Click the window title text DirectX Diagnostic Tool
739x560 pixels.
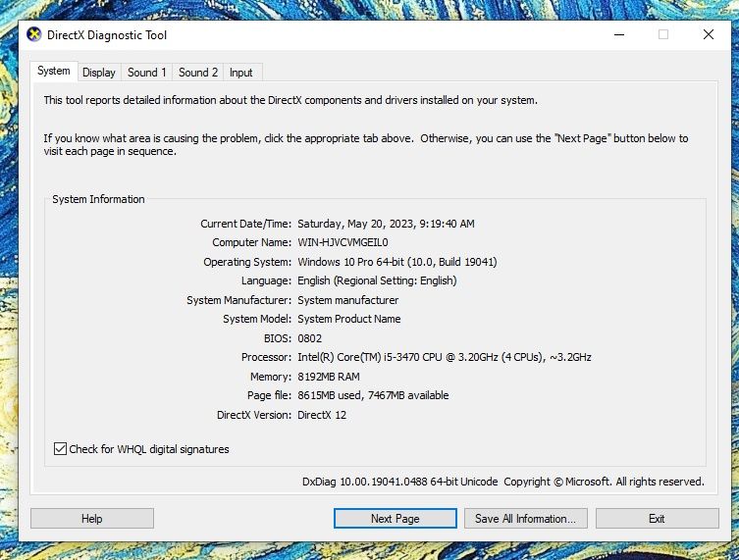coord(107,35)
